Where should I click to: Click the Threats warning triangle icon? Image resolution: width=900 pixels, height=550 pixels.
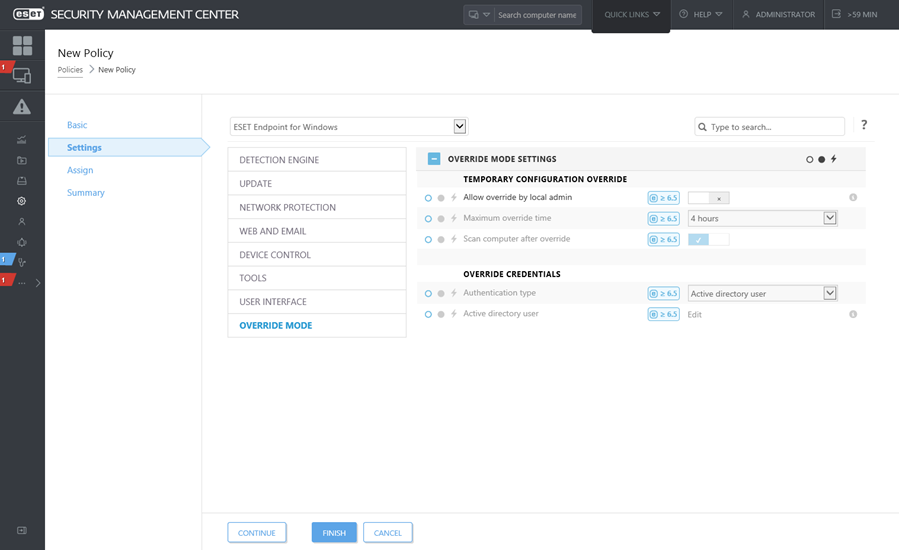tap(22, 107)
